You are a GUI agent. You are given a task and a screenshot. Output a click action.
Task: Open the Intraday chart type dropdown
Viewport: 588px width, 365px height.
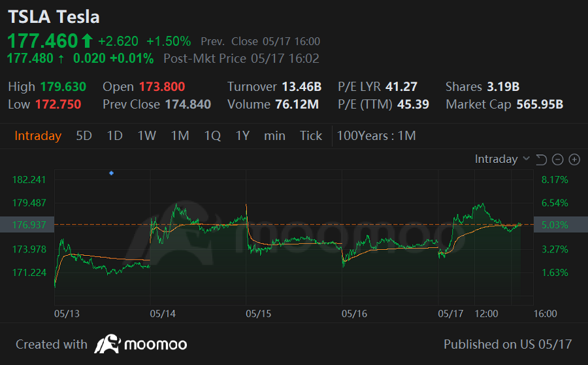(x=502, y=159)
